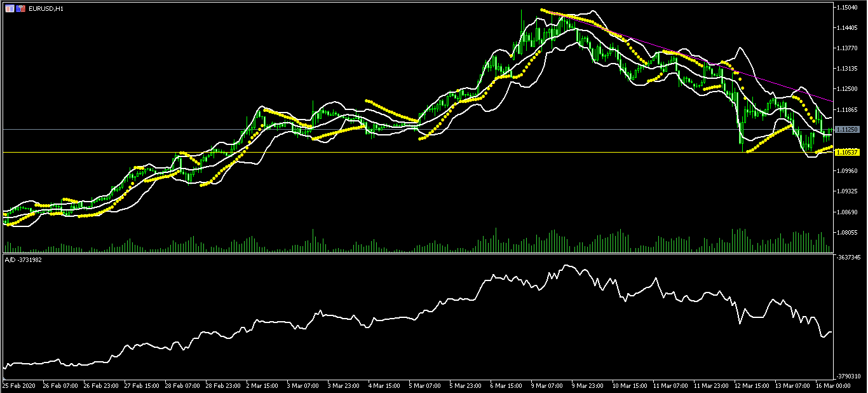868x393 pixels.
Task: Click the 26 Feb 23:00 time label
Action: point(100,385)
